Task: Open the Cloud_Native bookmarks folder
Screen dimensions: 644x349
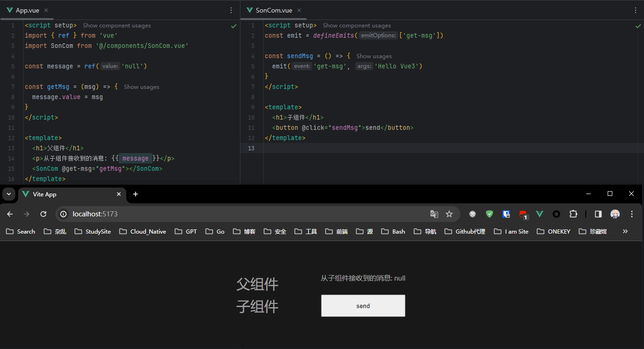Action: [x=143, y=231]
